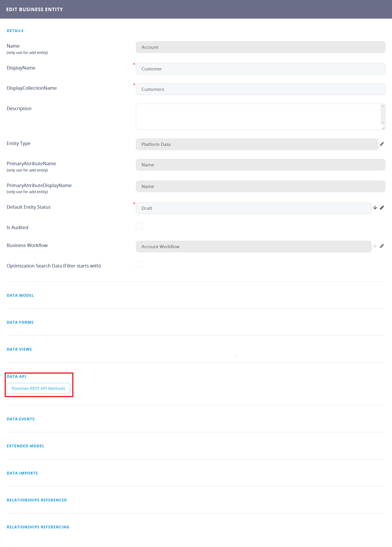The image size is (392, 547).
Task: Open the Data Views section
Action: [19, 349]
